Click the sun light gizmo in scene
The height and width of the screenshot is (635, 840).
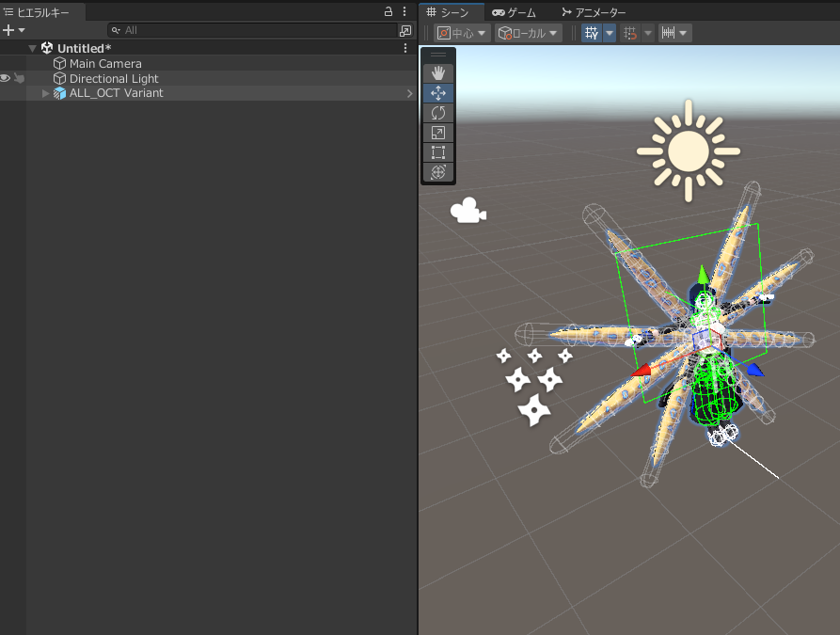click(688, 151)
